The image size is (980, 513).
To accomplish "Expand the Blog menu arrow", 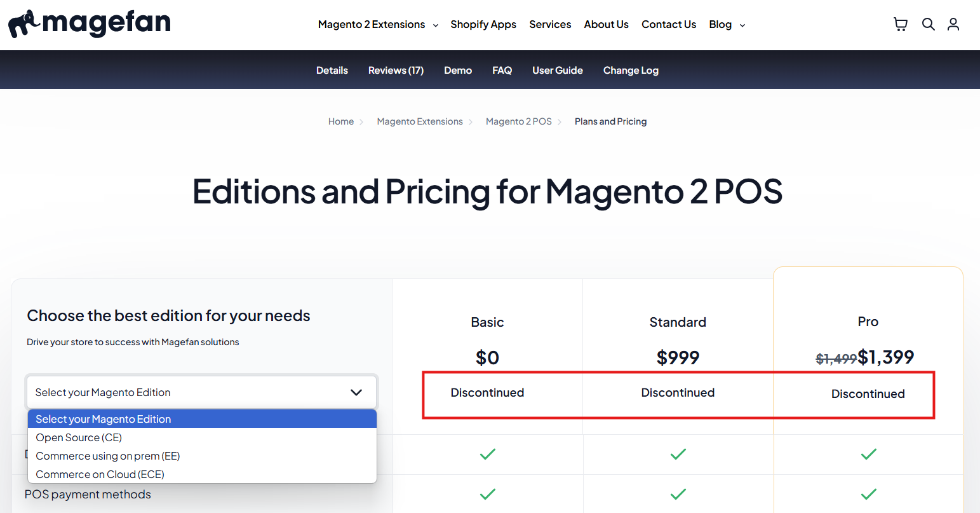I will tap(742, 25).
